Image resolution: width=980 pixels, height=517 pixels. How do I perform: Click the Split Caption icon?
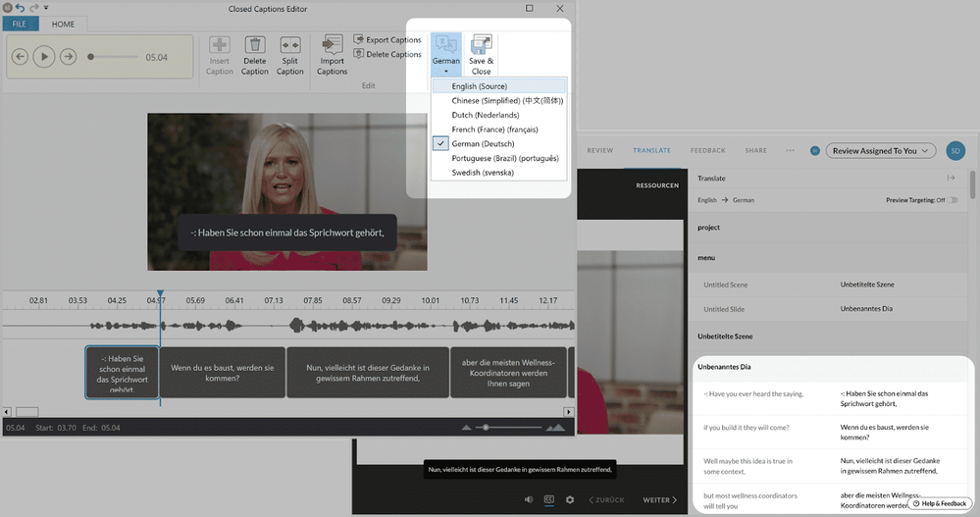[x=289, y=46]
